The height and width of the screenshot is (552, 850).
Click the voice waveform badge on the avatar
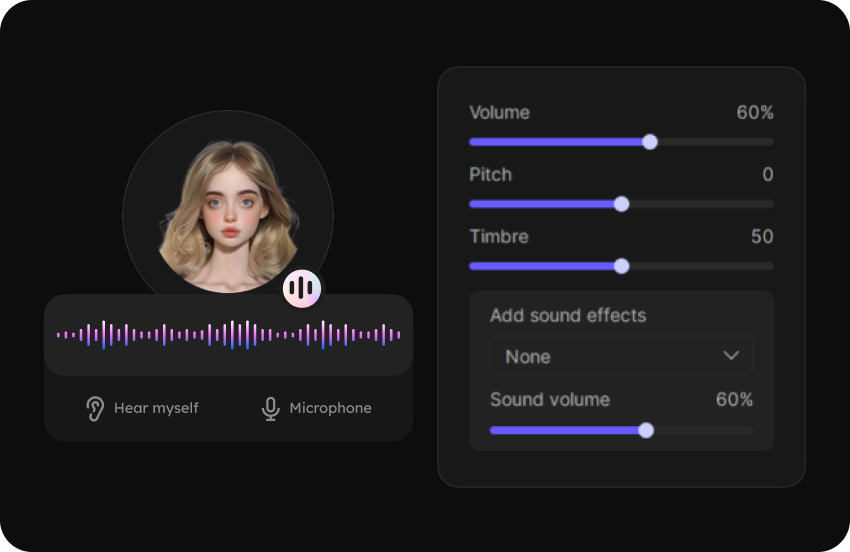click(302, 289)
